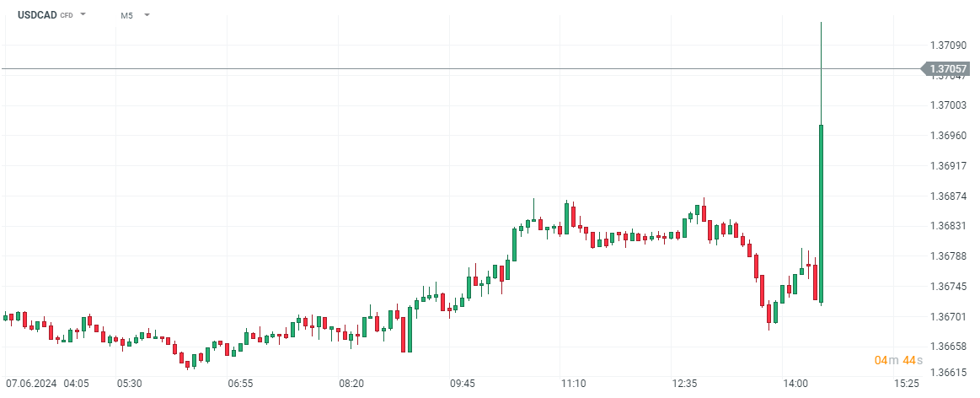Click the 1.36745 price axis label
The width and height of the screenshot is (980, 398).
coord(947,287)
